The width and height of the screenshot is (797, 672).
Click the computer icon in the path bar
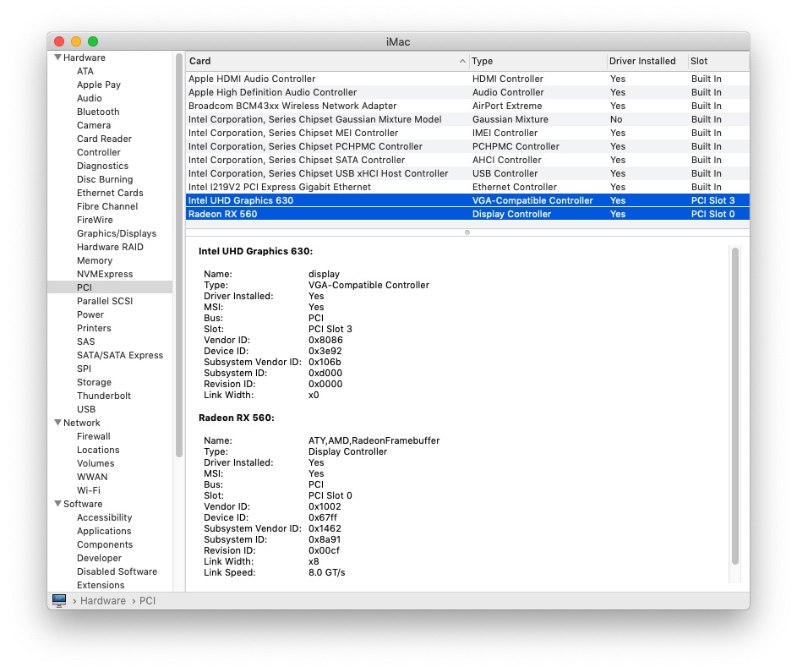coord(59,600)
